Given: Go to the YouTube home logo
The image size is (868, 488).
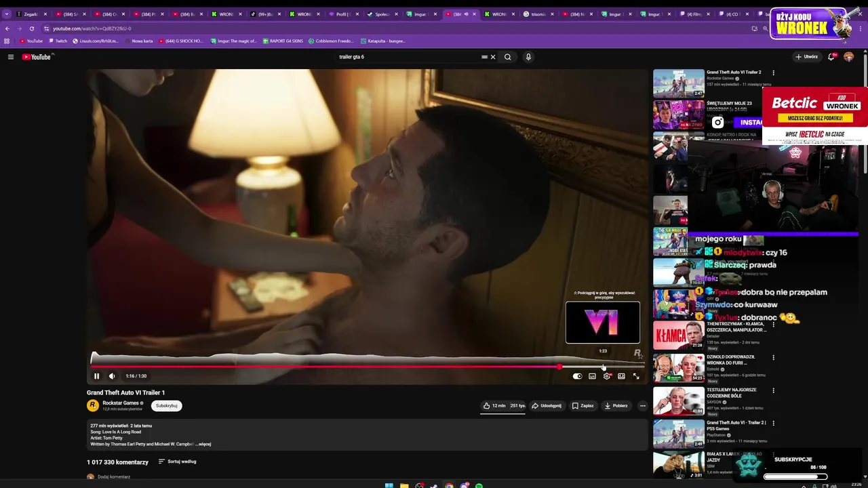Looking at the screenshot, I should click(37, 57).
